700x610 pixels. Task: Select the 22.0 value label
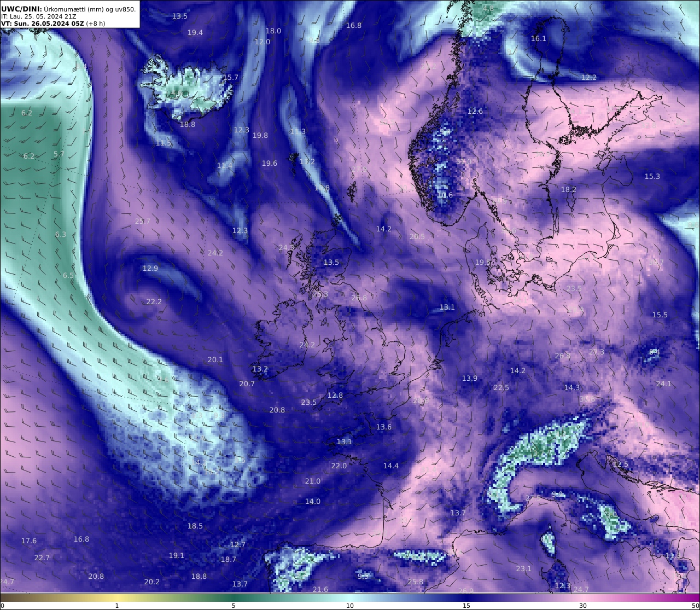point(339,466)
